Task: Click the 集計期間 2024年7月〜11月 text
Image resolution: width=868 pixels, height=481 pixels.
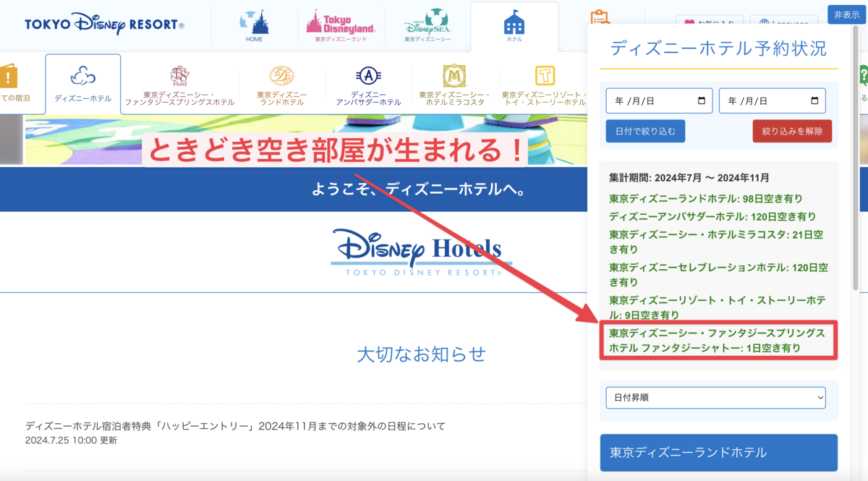Action: click(689, 178)
